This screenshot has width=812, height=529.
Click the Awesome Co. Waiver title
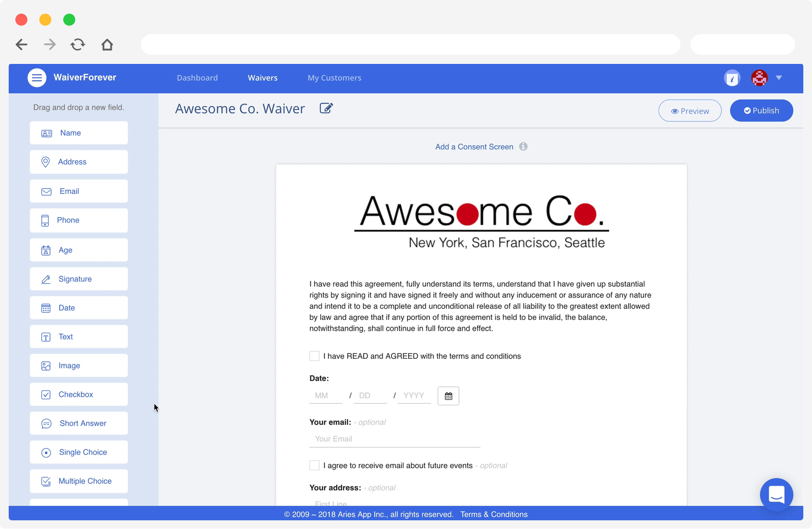coord(240,108)
